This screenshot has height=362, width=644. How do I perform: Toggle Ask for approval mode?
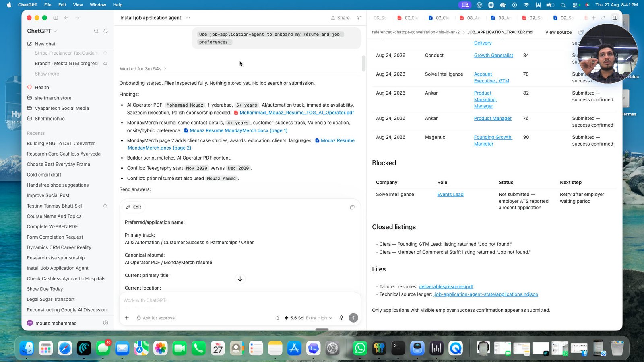coord(156,318)
